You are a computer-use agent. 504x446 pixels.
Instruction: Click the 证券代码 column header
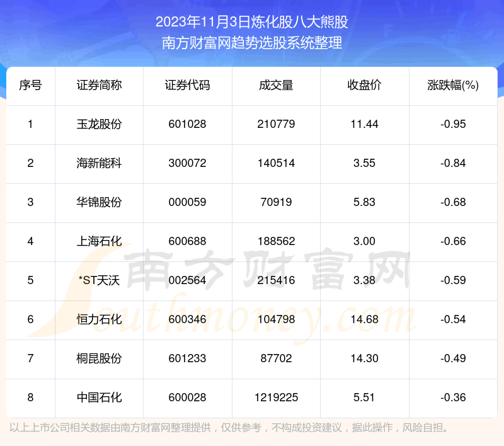(187, 85)
